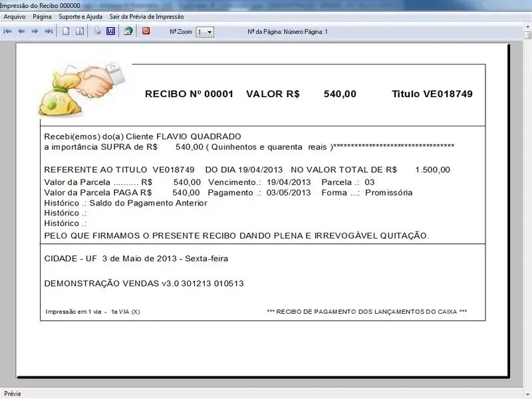
Task: Open the Arquivo menu
Action: (x=15, y=17)
